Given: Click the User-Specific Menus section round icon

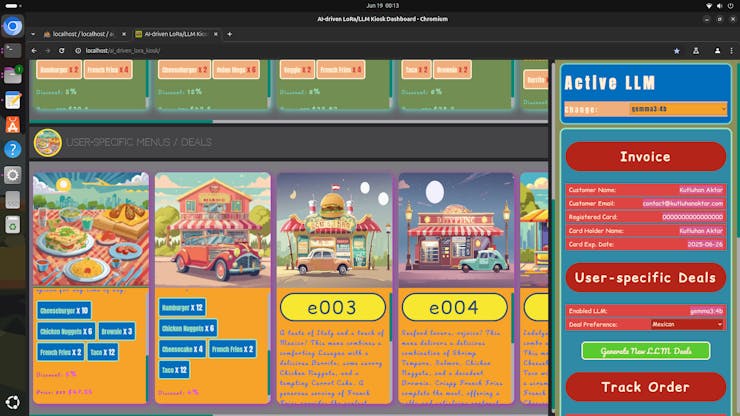Looking at the screenshot, I should coord(47,142).
